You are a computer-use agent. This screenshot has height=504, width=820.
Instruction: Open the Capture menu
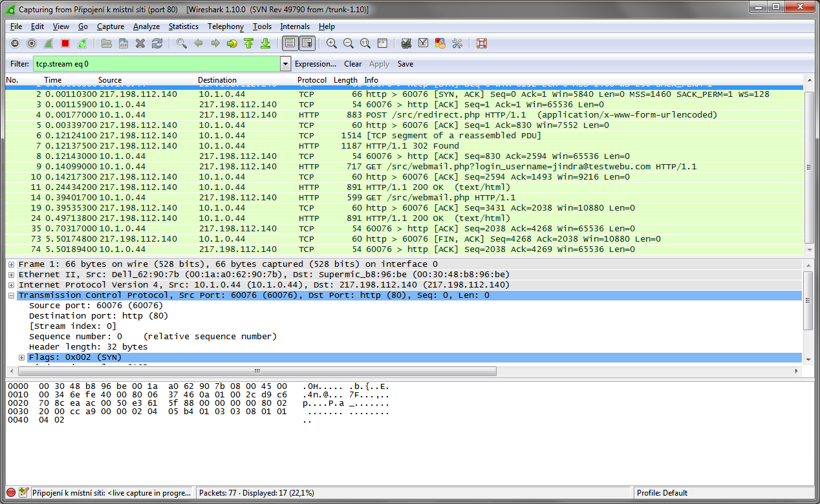(111, 26)
